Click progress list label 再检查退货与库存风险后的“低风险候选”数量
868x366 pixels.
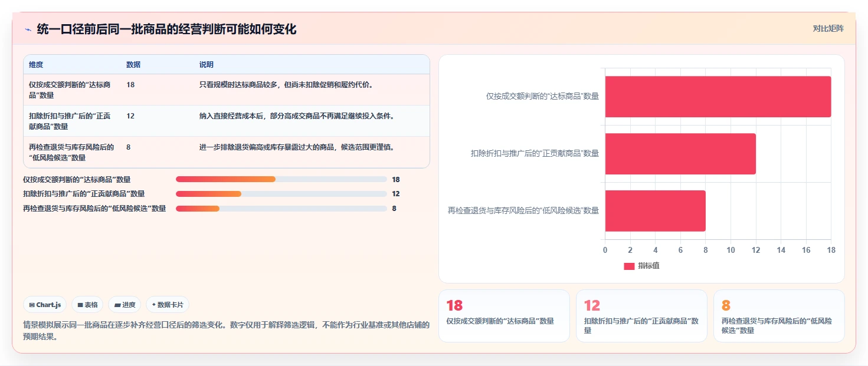(x=94, y=209)
